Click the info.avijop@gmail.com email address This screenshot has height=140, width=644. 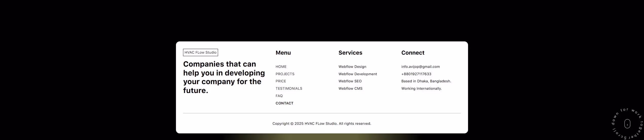420,67
